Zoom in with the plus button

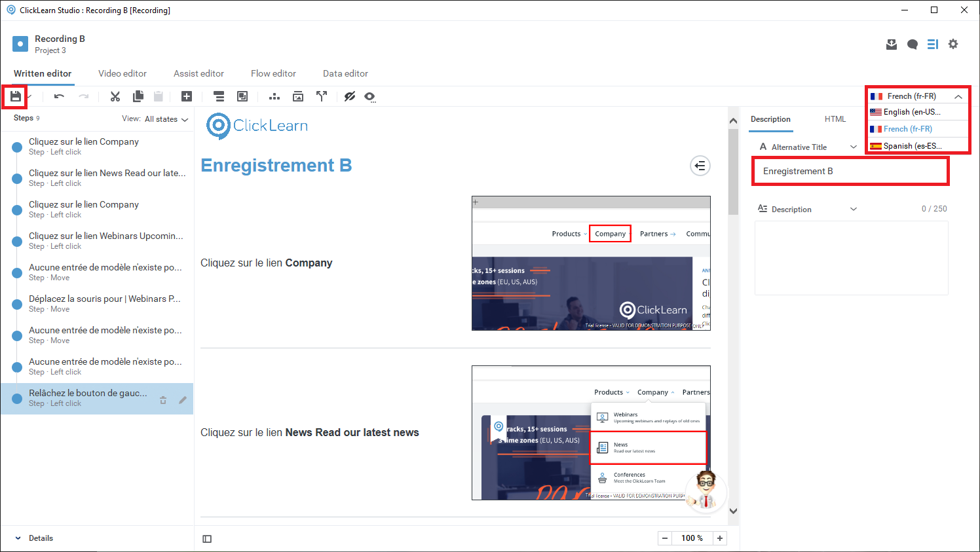720,538
